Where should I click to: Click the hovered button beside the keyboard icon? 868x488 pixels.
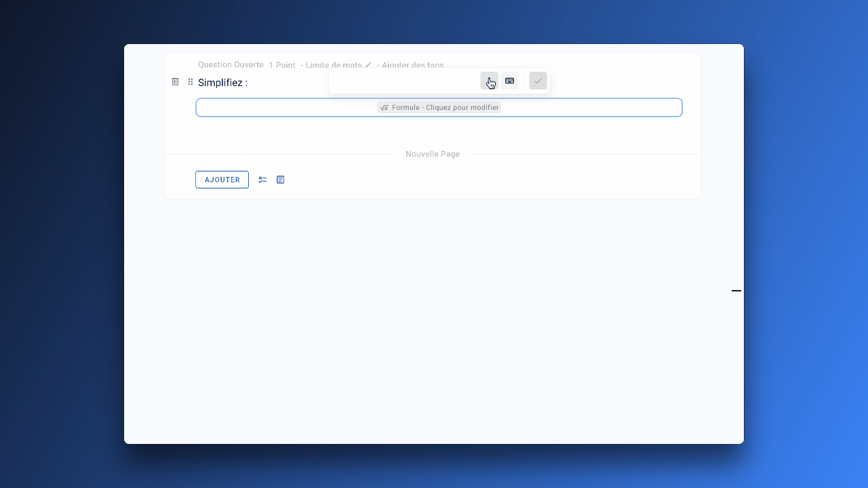click(x=489, y=81)
